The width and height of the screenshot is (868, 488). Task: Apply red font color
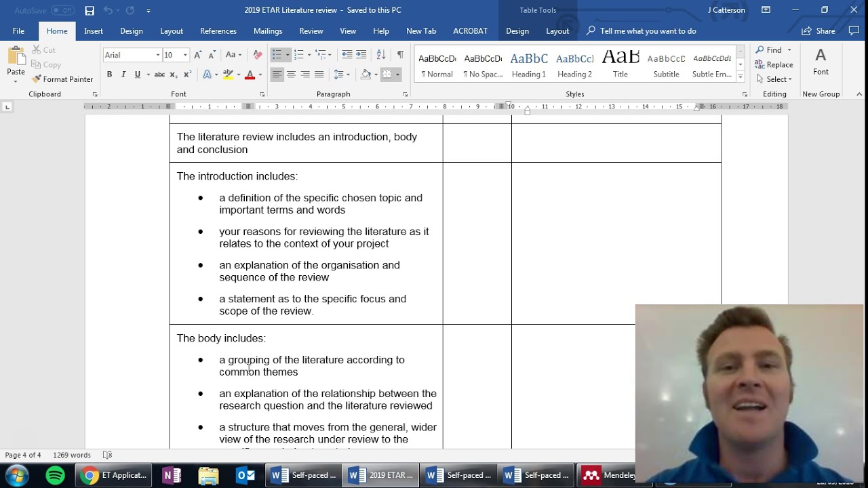tap(250, 75)
